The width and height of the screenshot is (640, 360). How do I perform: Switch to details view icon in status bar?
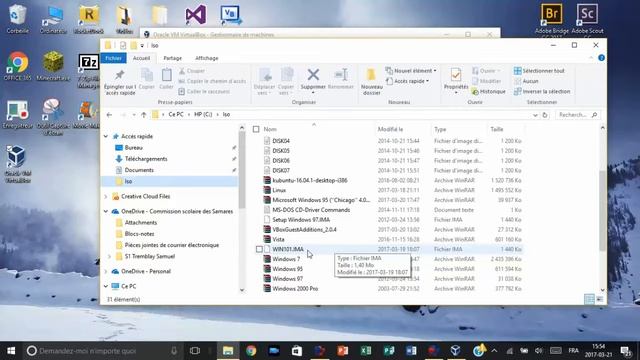(589, 299)
